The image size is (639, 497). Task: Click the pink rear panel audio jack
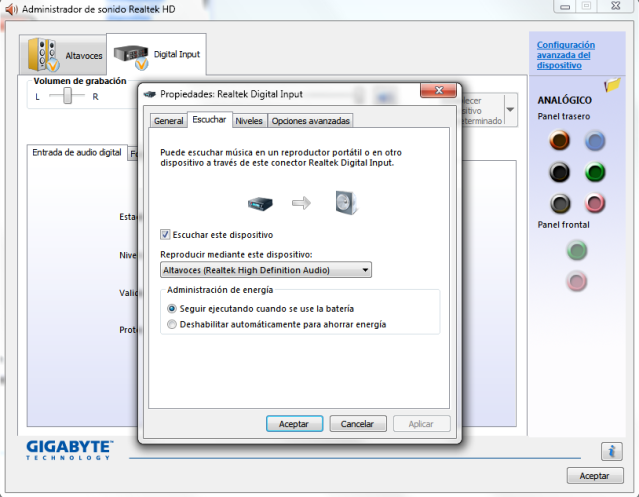595,203
